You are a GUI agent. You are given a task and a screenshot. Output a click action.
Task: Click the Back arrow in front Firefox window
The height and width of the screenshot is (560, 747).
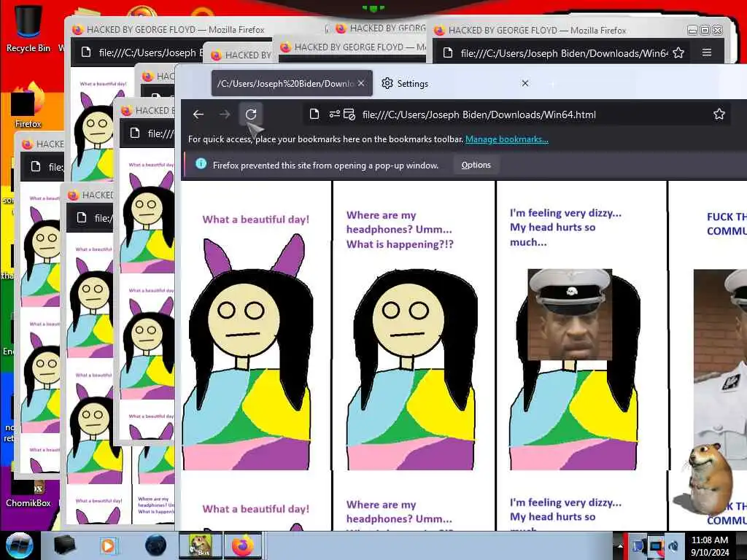coord(198,114)
